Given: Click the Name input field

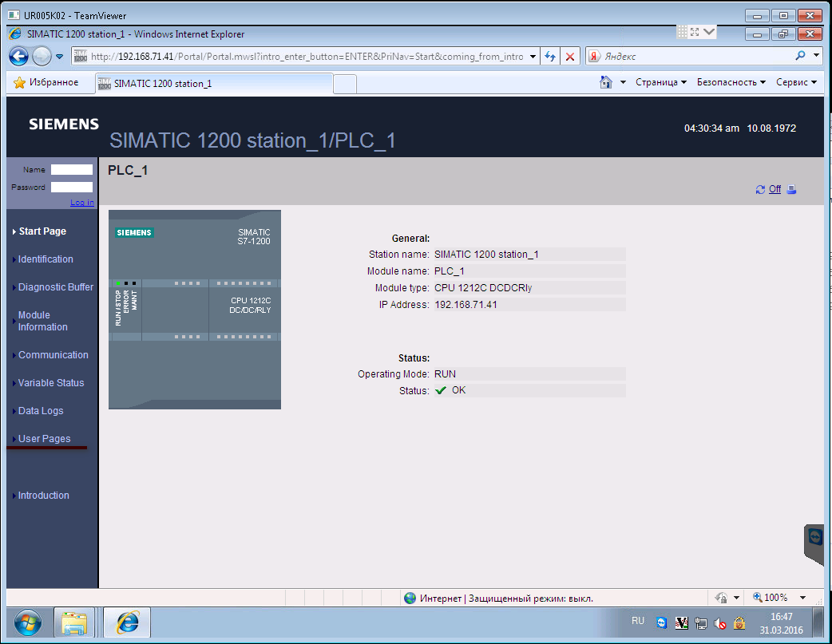Looking at the screenshot, I should [72, 170].
